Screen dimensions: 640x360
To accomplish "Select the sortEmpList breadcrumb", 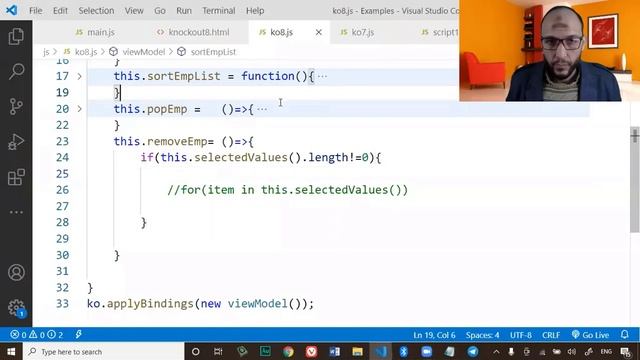I will tap(207, 52).
